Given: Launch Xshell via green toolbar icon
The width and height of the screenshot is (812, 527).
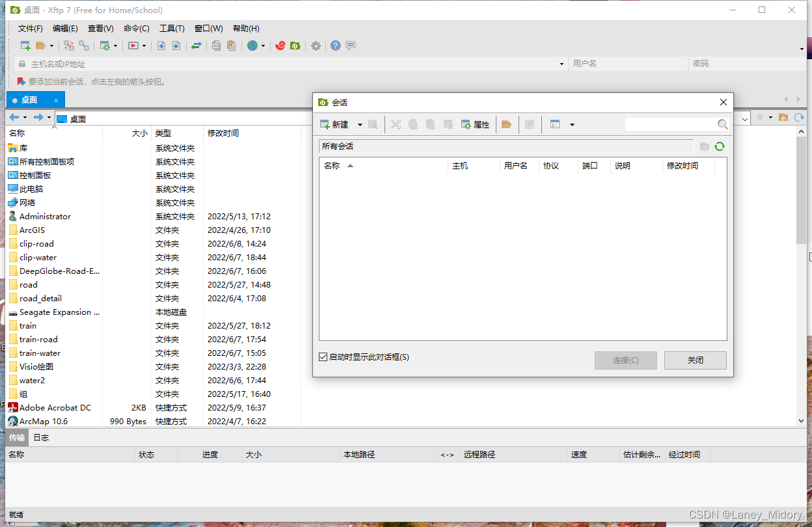Looking at the screenshot, I should 295,46.
